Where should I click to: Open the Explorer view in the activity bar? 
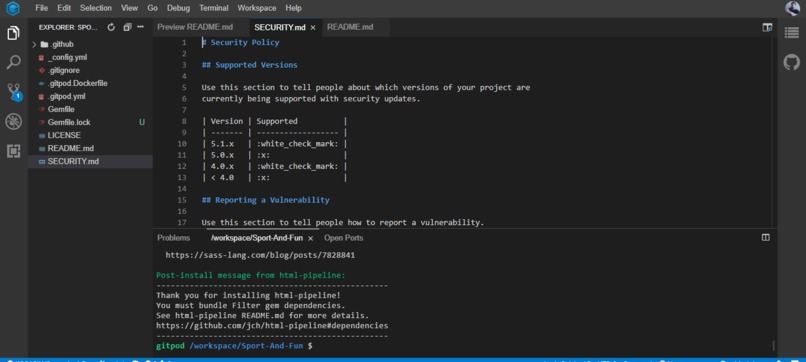point(13,34)
